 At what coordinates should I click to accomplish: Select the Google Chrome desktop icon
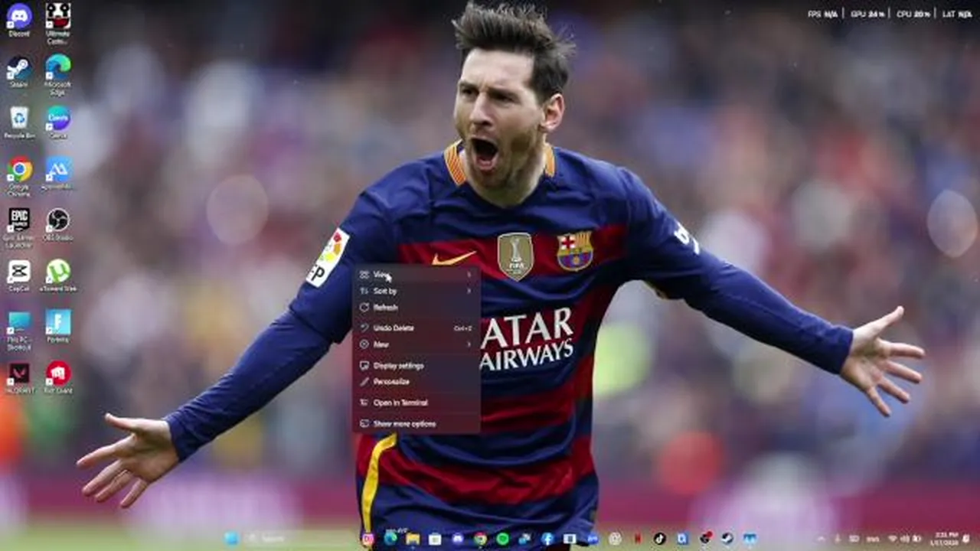click(x=19, y=176)
